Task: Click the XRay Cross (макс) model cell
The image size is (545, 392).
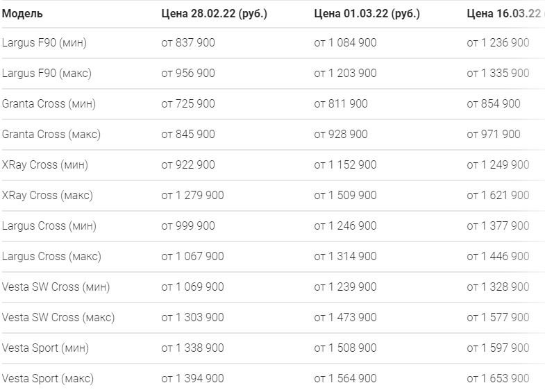Action: click(47, 196)
